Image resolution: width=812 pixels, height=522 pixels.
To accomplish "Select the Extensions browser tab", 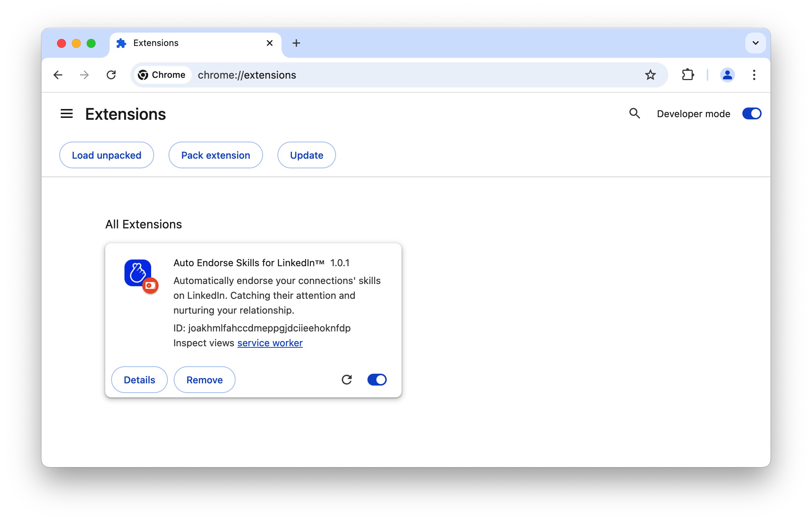I will (x=156, y=43).
